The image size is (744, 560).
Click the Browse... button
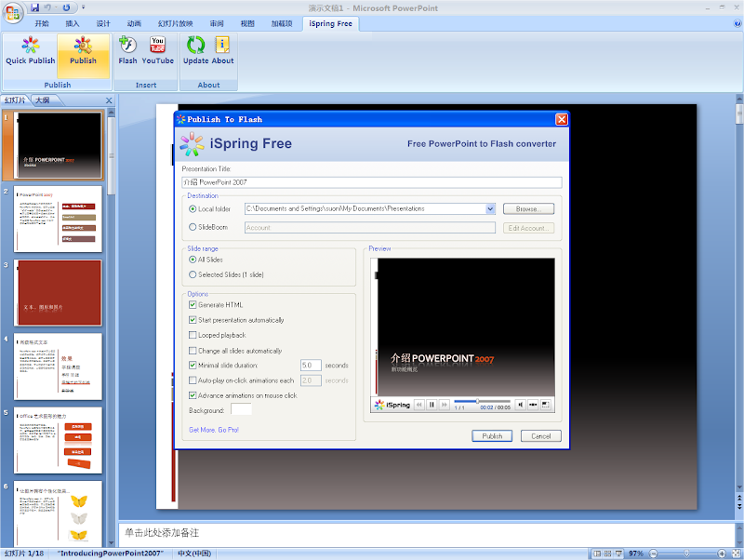click(528, 208)
